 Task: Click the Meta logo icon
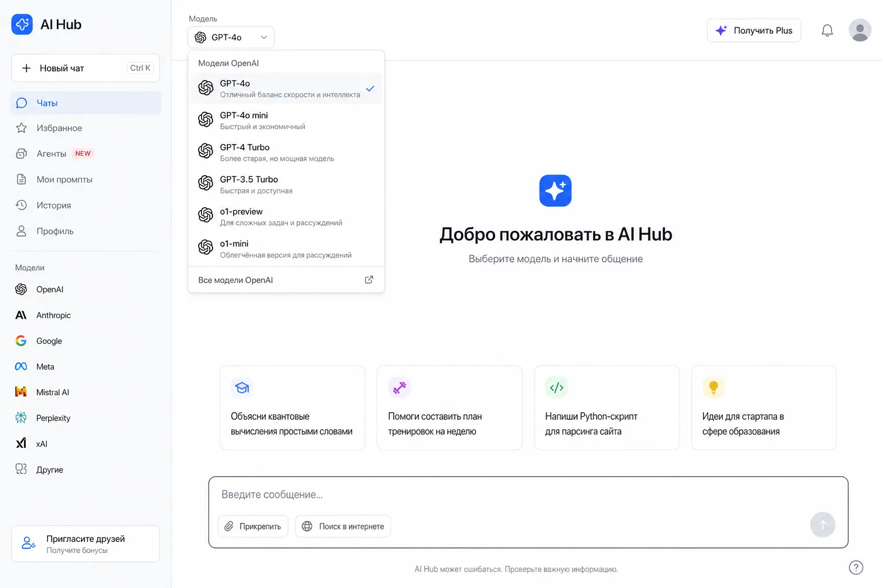pyautogui.click(x=21, y=367)
